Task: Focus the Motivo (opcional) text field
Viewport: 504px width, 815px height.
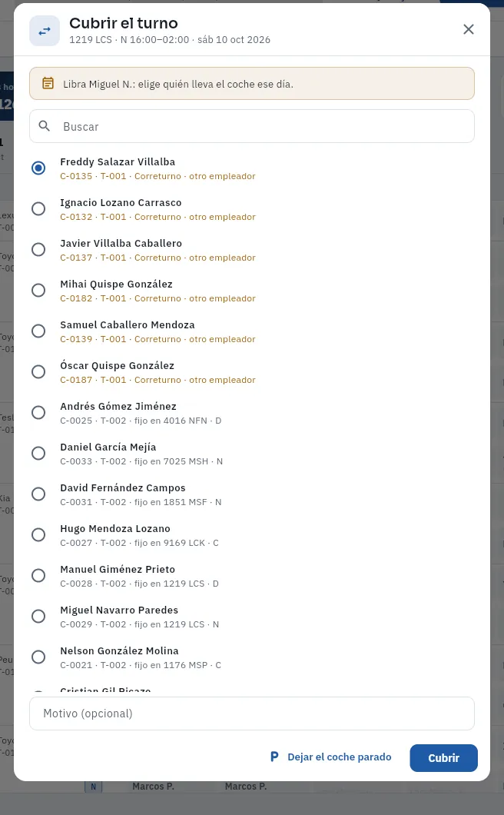Action: [x=252, y=714]
